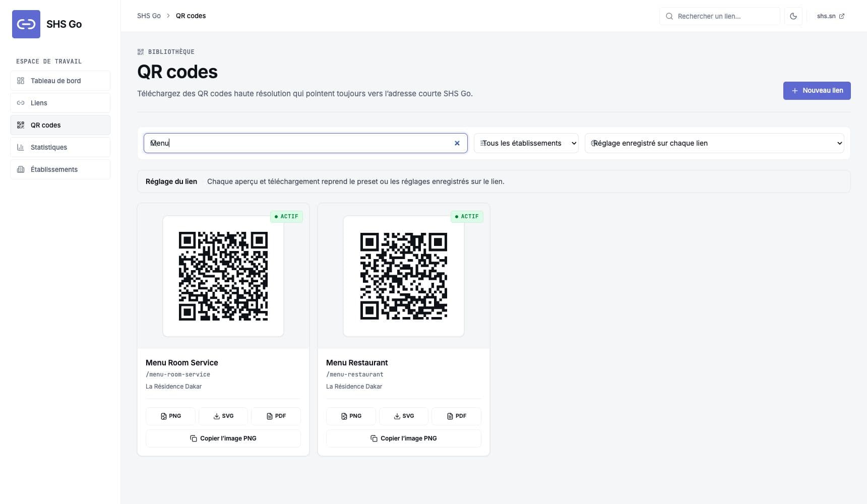Download PDF for Menu Restaurant

(x=457, y=416)
